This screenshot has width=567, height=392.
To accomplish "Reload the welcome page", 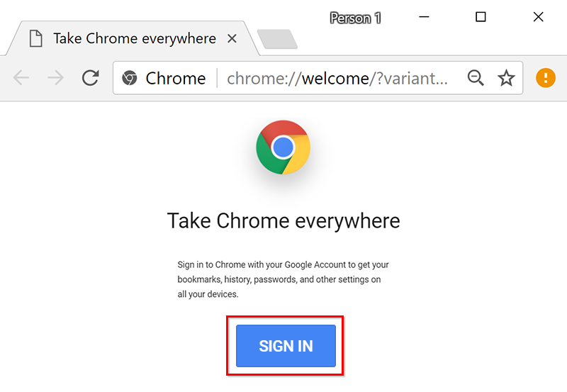I will pos(91,77).
